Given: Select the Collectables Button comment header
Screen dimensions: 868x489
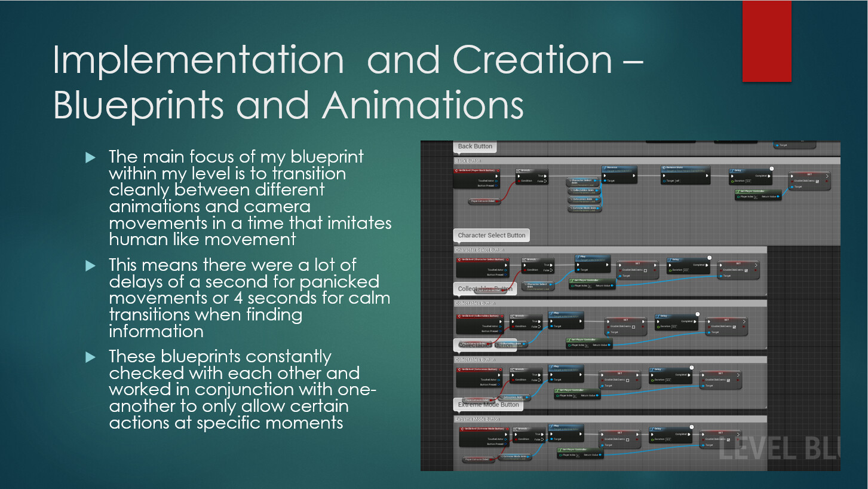Looking at the screenshot, I should 475,303.
